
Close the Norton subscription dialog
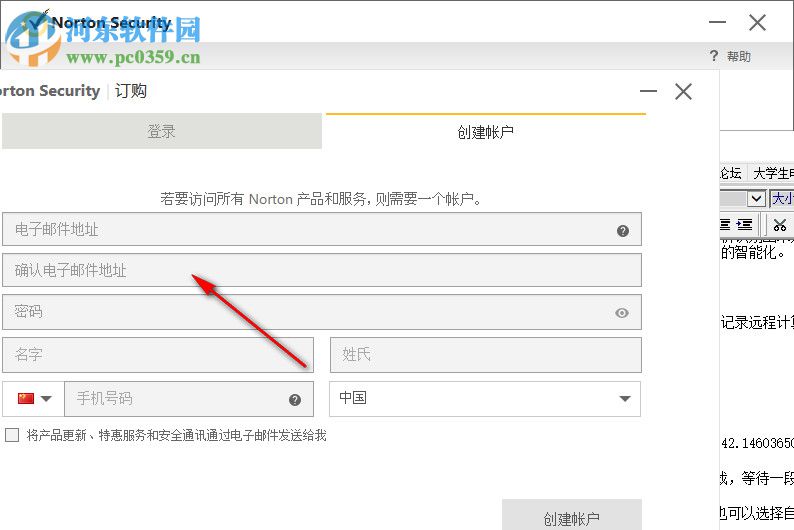click(x=684, y=92)
